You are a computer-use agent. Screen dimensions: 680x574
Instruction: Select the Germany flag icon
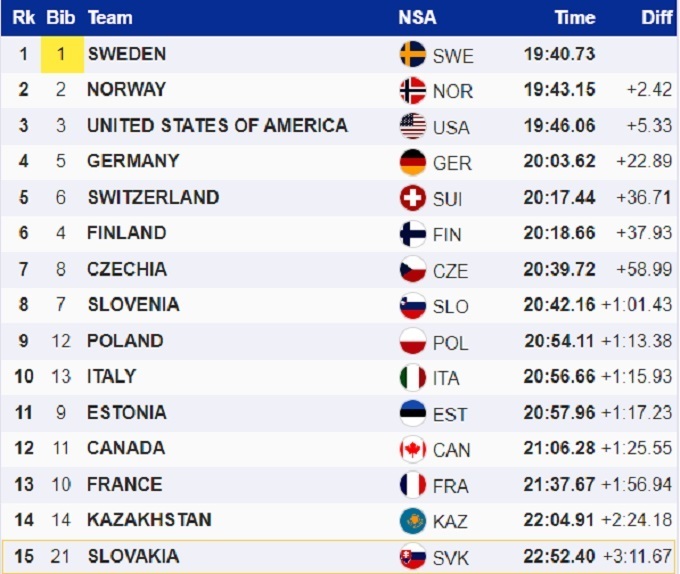click(412, 162)
